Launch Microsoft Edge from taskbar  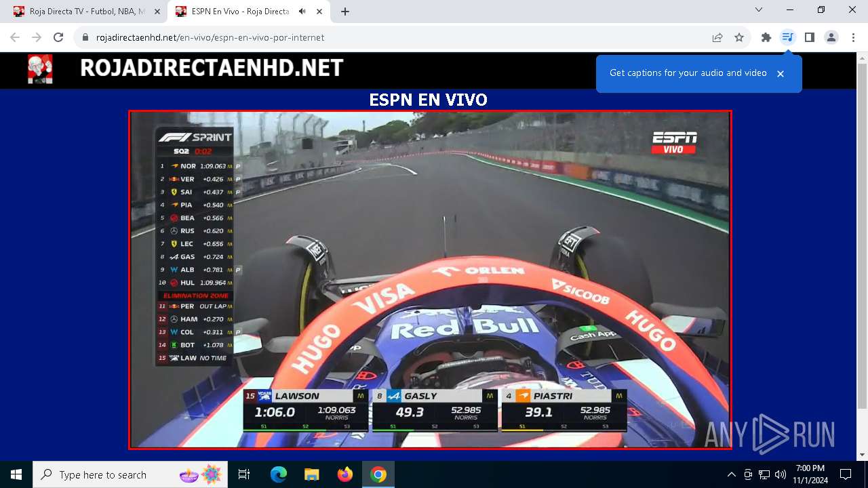pyautogui.click(x=279, y=474)
